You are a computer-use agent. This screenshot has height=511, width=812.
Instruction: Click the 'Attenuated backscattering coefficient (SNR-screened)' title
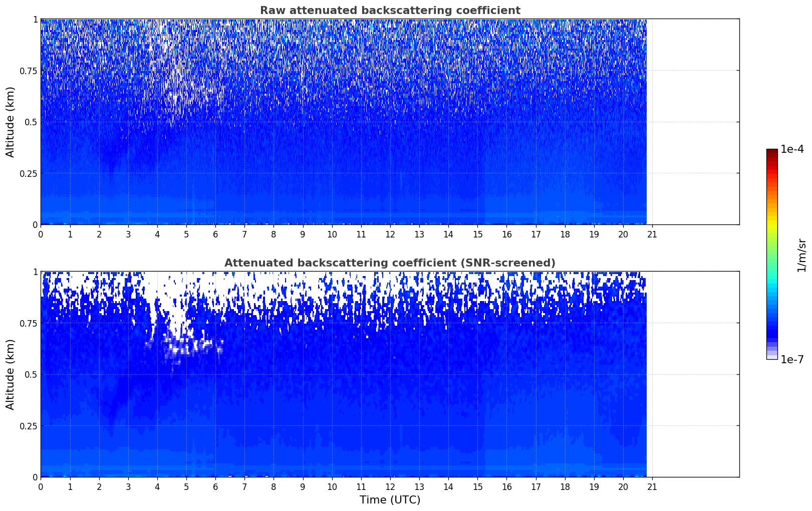[390, 263]
